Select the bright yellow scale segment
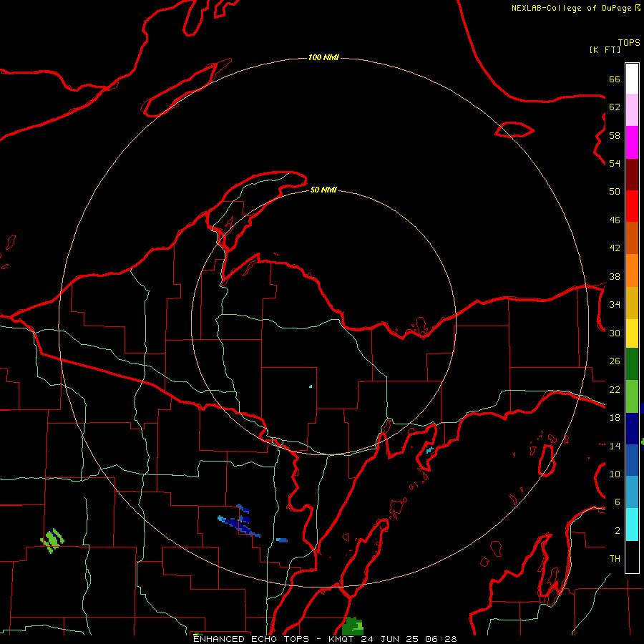 pyautogui.click(x=632, y=333)
